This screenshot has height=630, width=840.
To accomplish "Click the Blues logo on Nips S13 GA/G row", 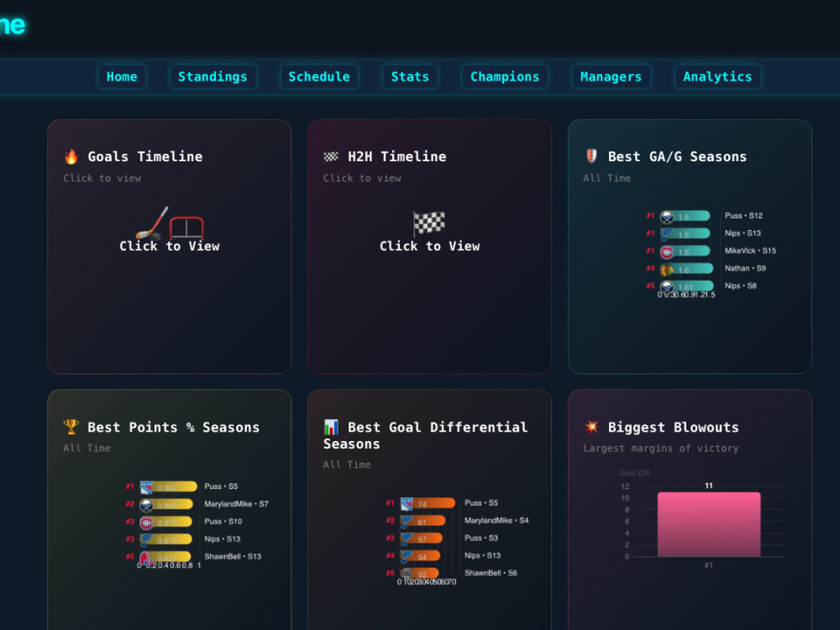I will (x=667, y=234).
